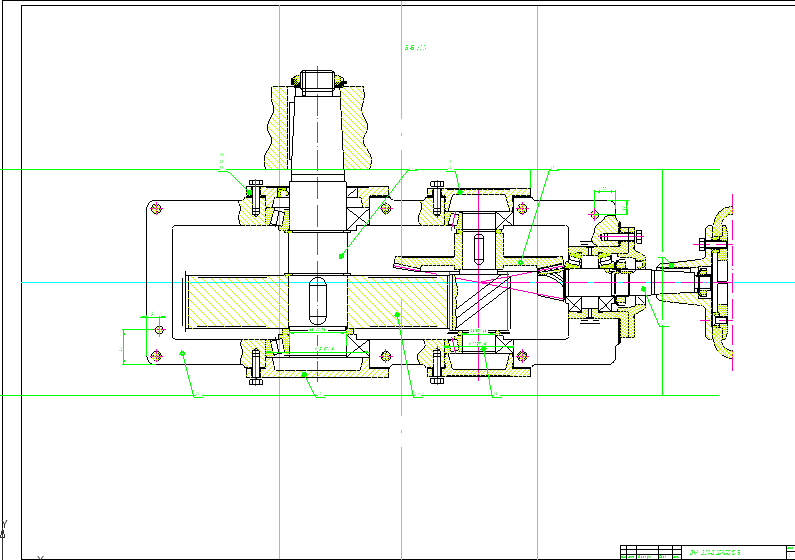Screen dimensions: 795x560
Task: Select the horizontal cyan centerline
Action: [x=100, y=282]
